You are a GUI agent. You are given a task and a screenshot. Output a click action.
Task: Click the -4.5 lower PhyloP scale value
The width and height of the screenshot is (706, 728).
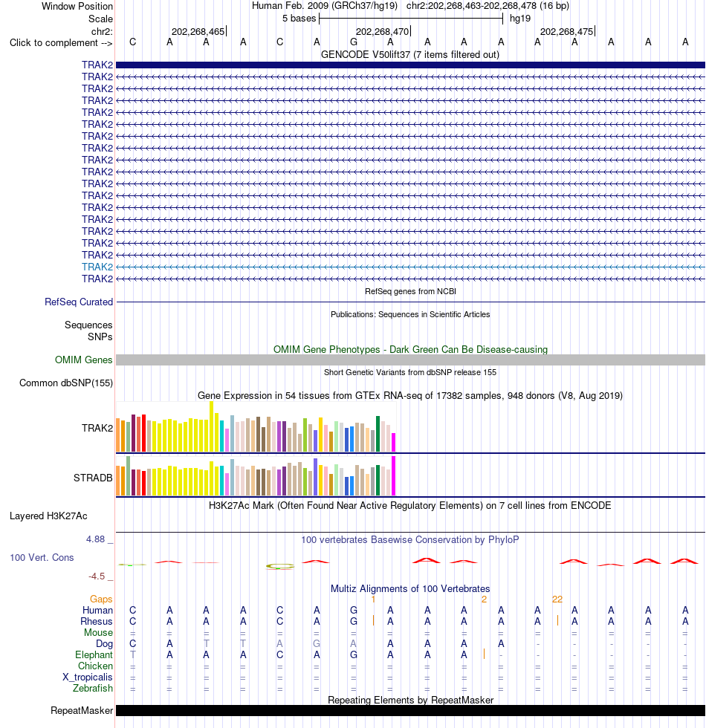pyautogui.click(x=97, y=576)
